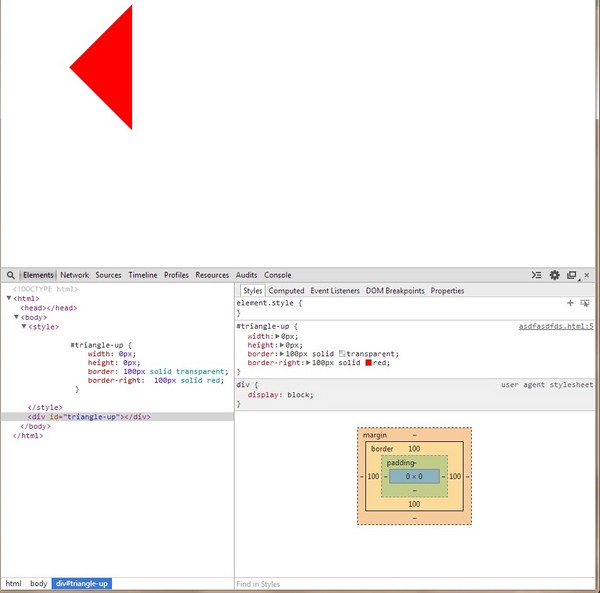Collapse the body node in DOM tree
600x593 pixels.
tap(17, 317)
